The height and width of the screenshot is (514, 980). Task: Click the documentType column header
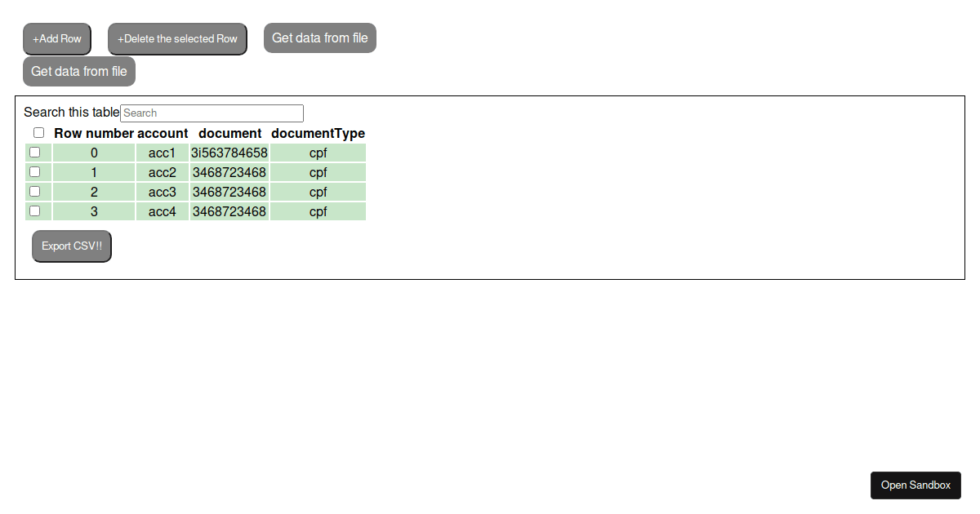coord(318,133)
